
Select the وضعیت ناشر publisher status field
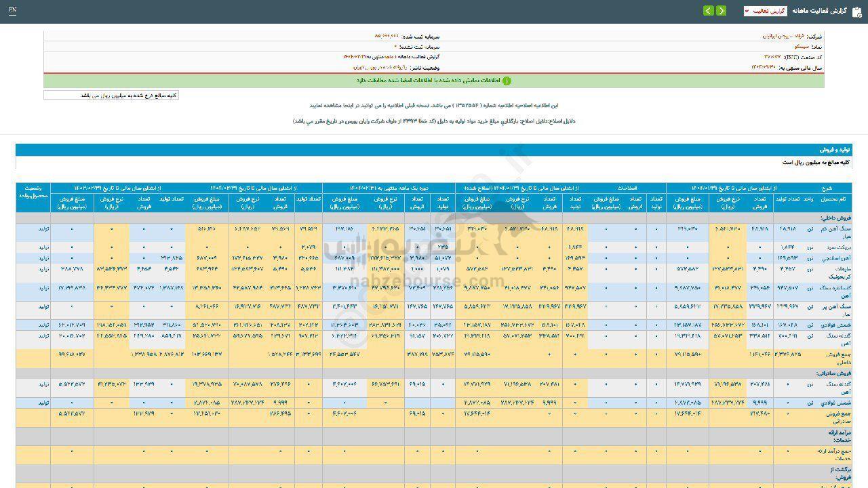coord(397,68)
